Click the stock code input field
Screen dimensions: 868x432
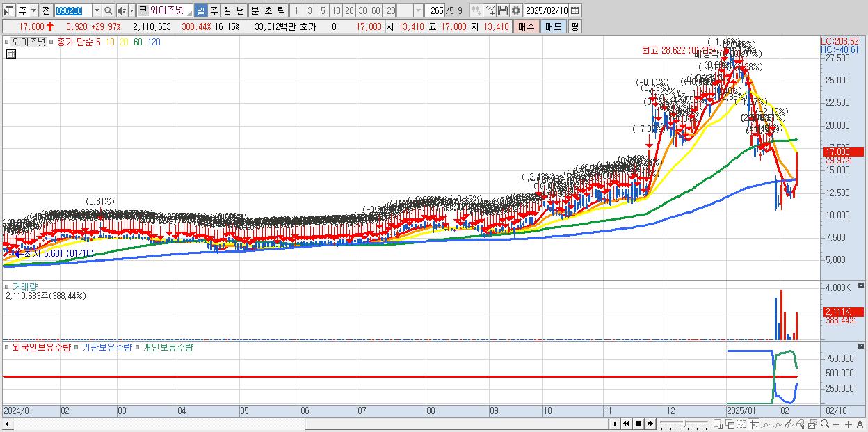tap(73, 10)
